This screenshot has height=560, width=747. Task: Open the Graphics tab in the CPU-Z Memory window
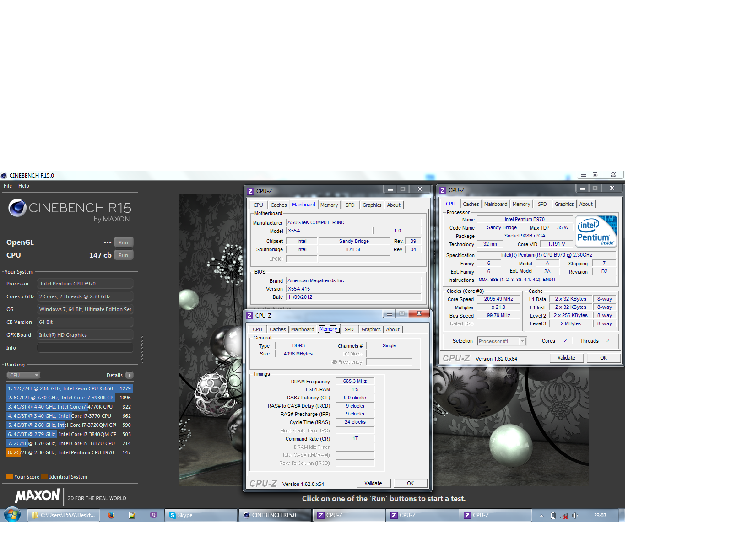[x=371, y=329]
